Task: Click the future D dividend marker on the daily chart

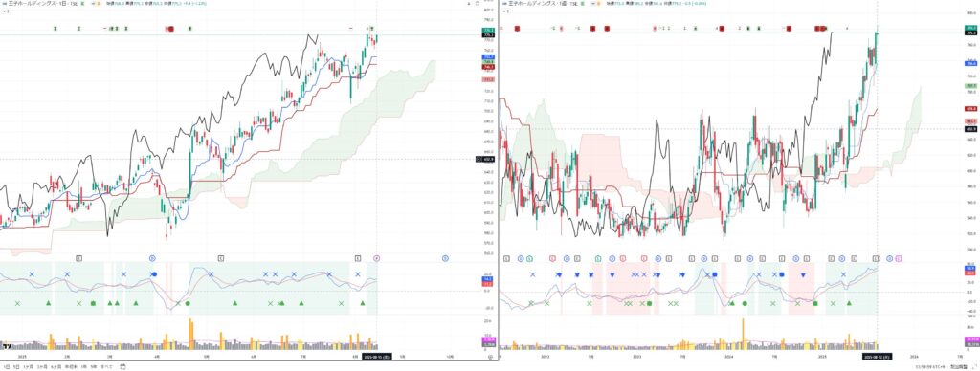Action: tap(446, 258)
